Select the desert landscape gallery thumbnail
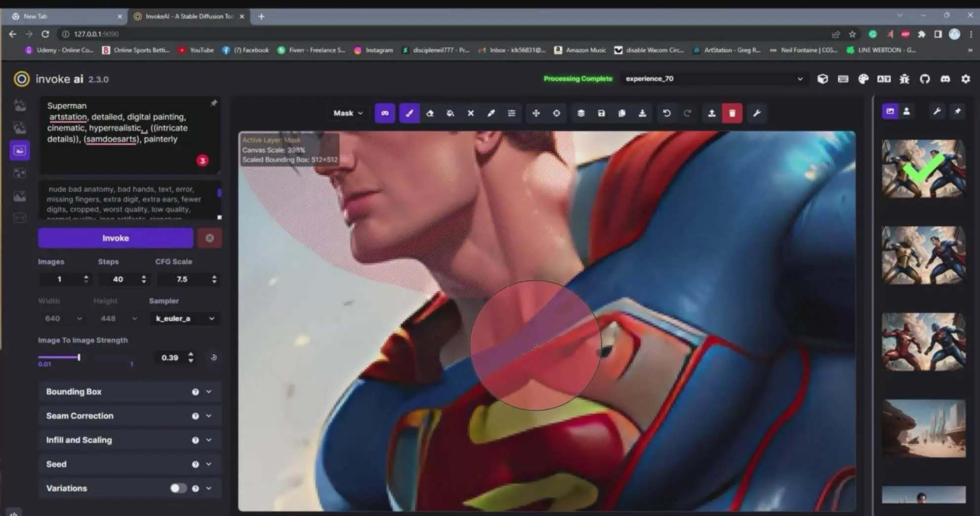 point(923,429)
